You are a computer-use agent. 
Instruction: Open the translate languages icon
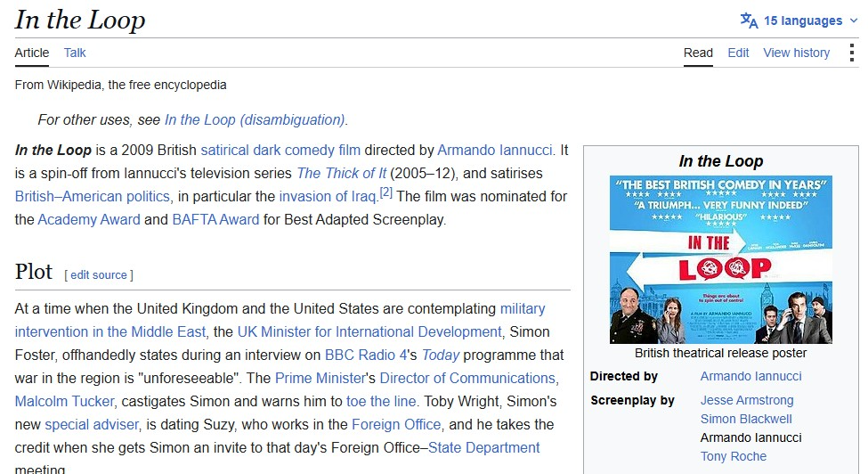(x=749, y=20)
